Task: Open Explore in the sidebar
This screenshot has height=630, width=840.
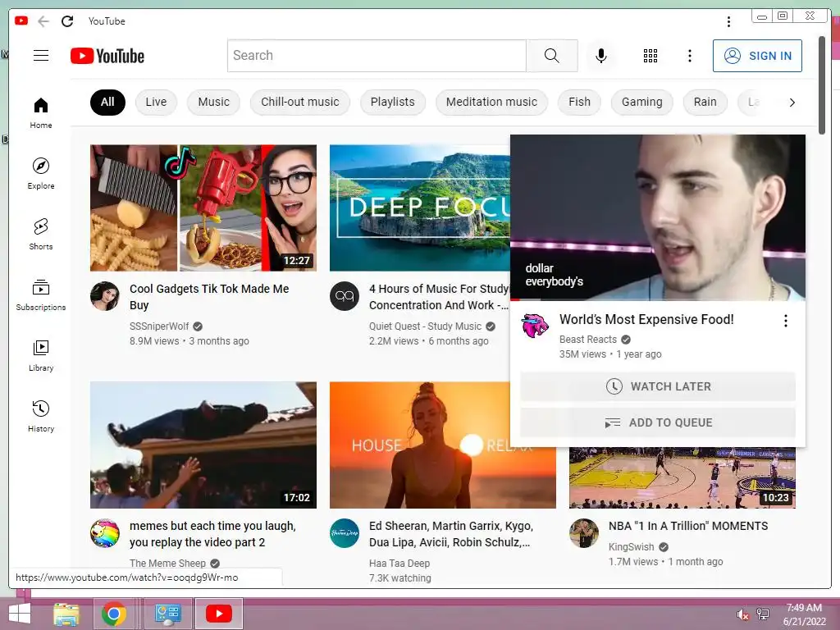Action: coord(41,174)
